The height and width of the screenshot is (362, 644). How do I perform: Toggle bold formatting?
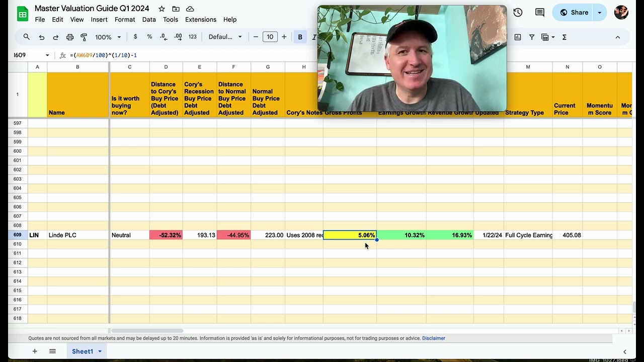(x=300, y=37)
